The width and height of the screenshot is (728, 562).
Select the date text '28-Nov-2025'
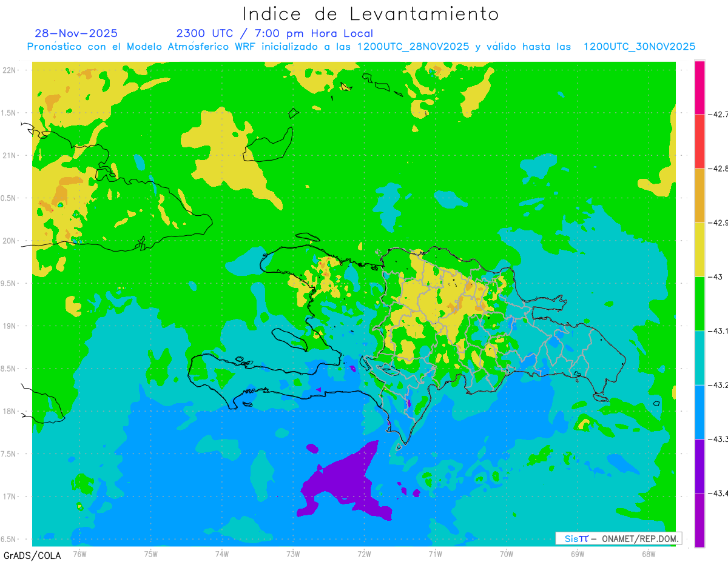76,33
